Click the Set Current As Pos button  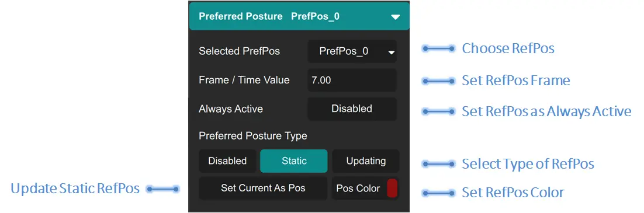(x=263, y=188)
